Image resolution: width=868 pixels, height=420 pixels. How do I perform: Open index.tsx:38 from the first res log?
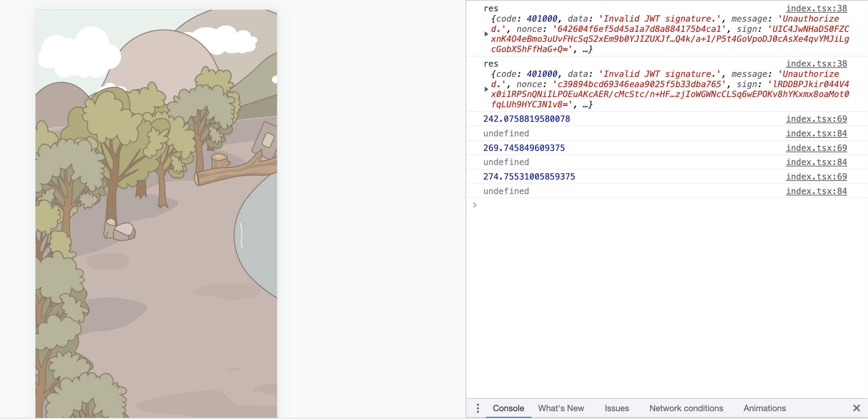pyautogui.click(x=816, y=8)
